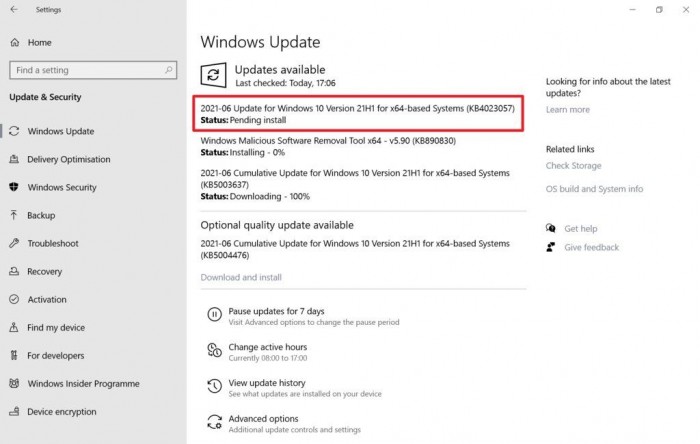Click the back arrow icon in Settings
Image resolution: width=700 pixels, height=444 pixels.
point(14,9)
